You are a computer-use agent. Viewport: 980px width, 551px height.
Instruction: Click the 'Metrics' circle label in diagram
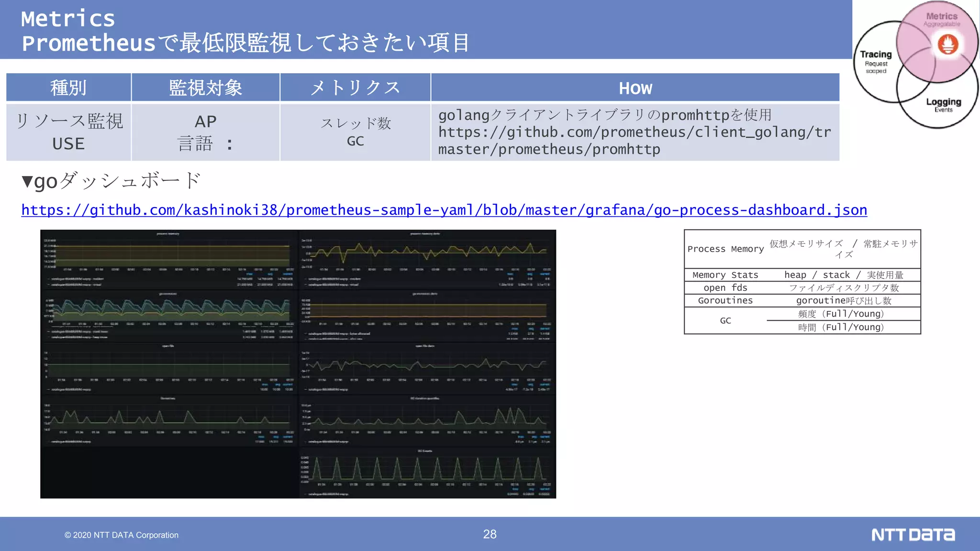[942, 16]
